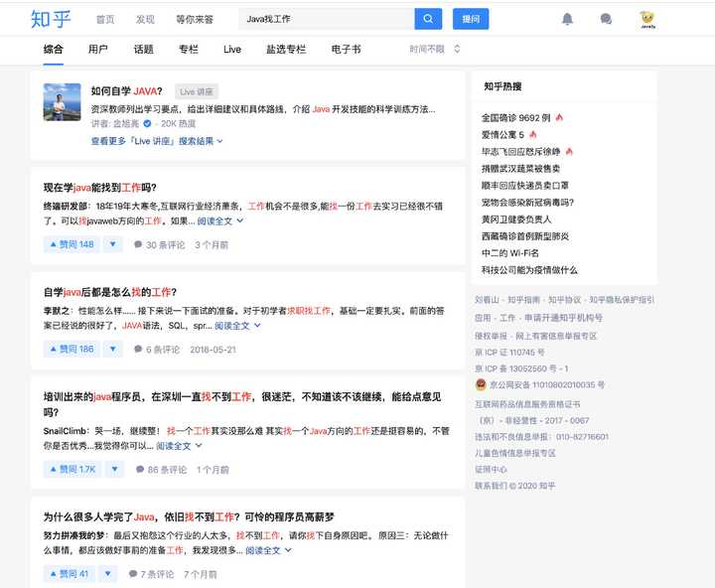This screenshot has height=588, width=715.
Task: Click the blue search magnifier button
Action: click(428, 19)
